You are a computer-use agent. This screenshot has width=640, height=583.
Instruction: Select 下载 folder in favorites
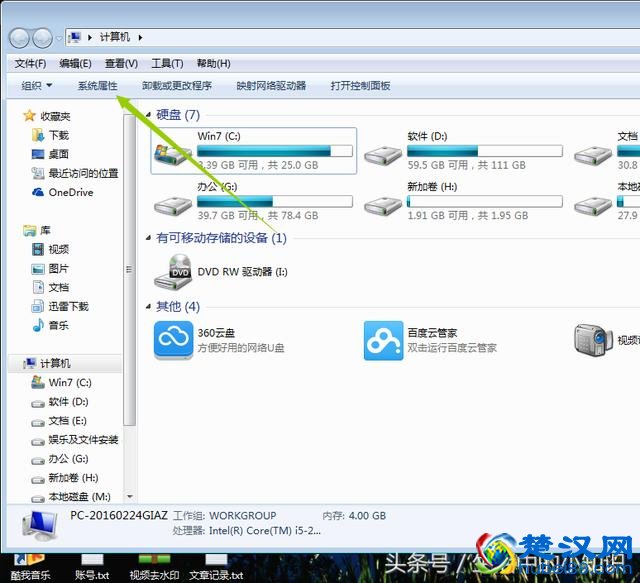pyautogui.click(x=58, y=135)
